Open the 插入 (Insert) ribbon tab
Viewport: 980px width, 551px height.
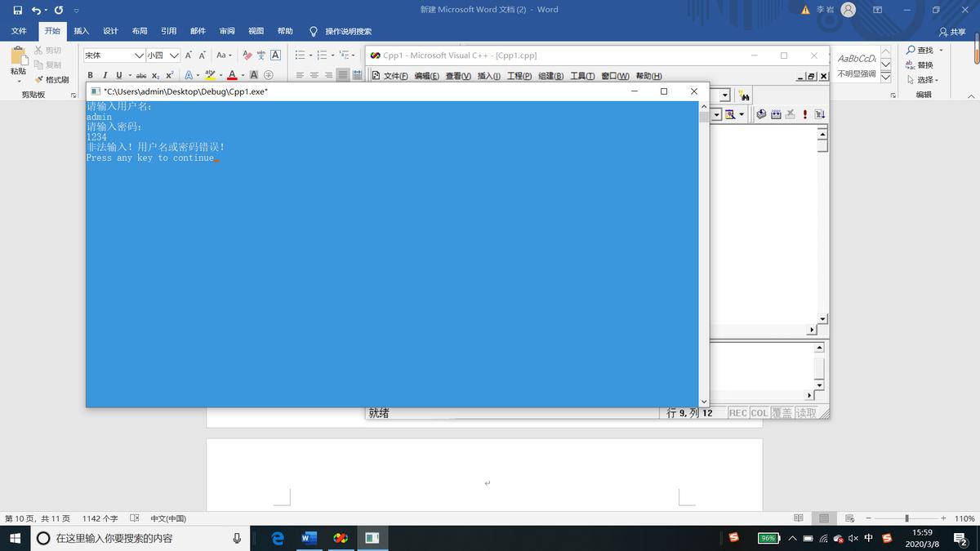(82, 31)
